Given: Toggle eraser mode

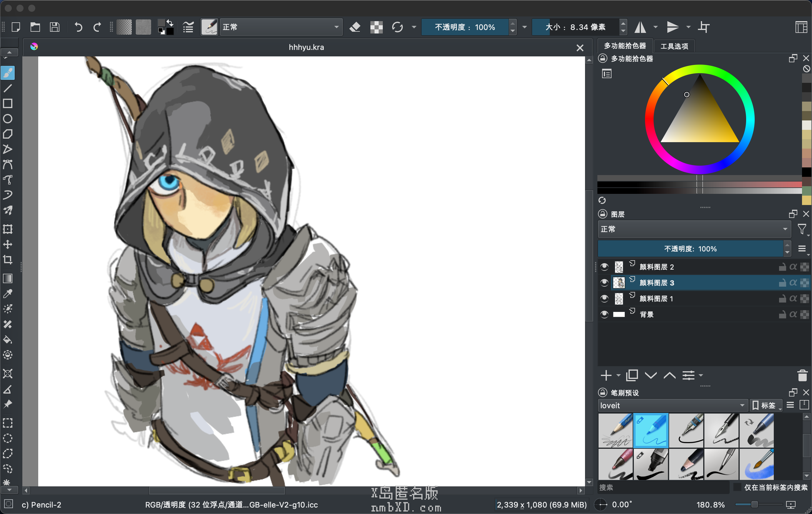Looking at the screenshot, I should point(355,27).
